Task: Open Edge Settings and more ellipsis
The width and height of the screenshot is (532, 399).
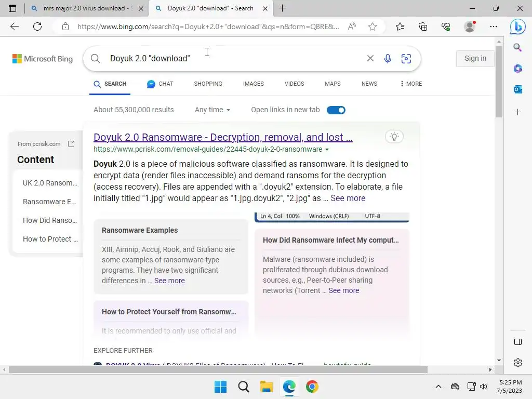Action: [x=494, y=26]
